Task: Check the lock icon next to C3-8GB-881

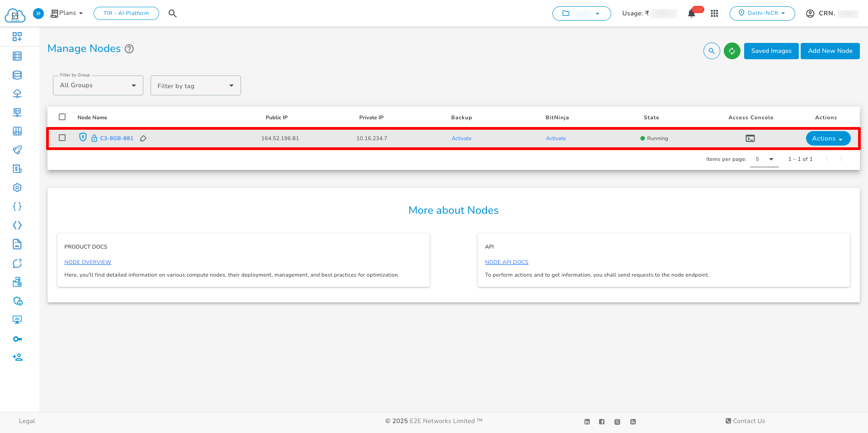Action: (x=94, y=138)
